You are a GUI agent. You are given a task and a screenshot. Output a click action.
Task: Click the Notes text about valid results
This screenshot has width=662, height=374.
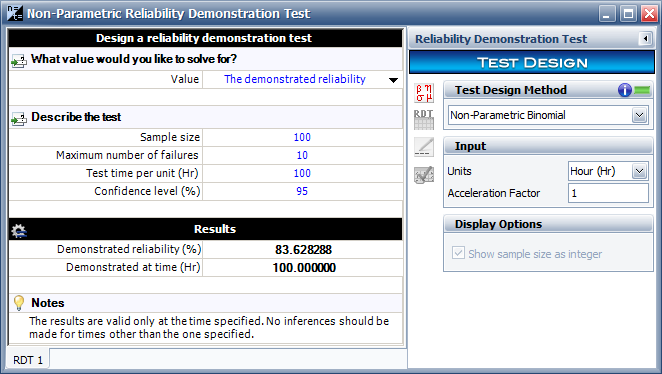pyautogui.click(x=209, y=328)
